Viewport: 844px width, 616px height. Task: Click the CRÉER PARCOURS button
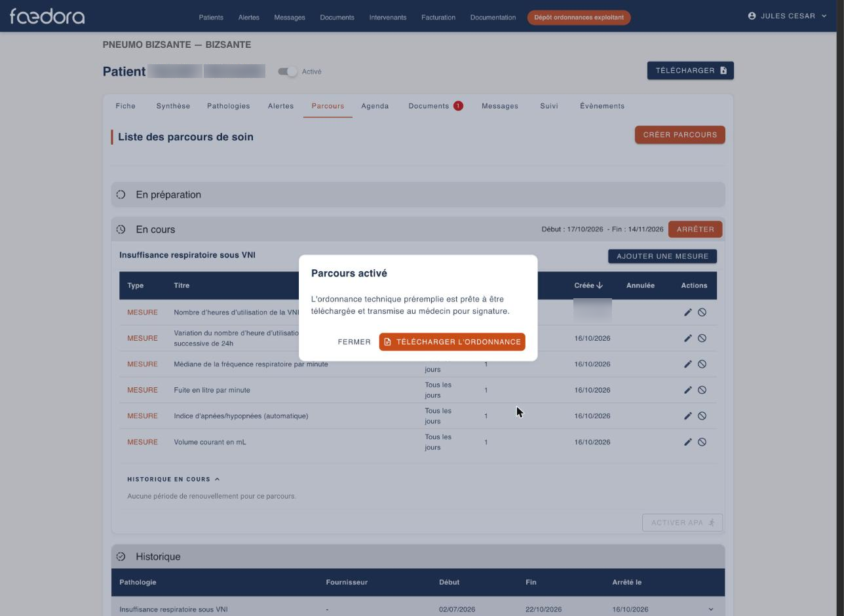(x=680, y=135)
